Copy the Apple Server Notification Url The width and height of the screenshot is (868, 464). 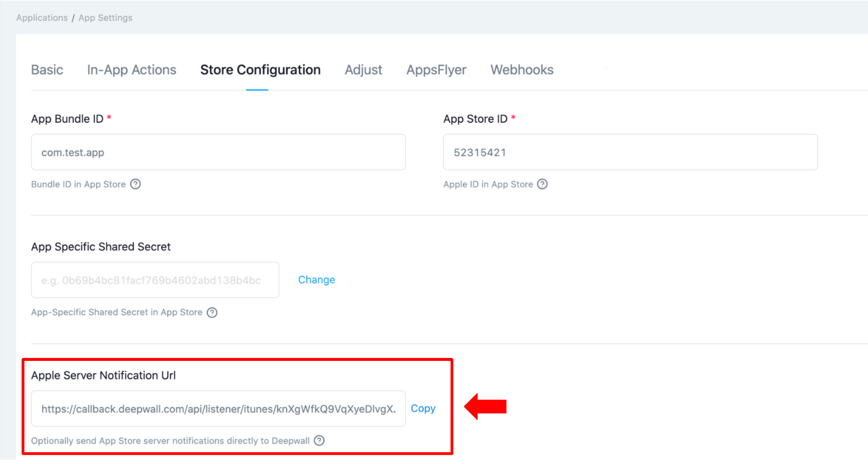423,409
